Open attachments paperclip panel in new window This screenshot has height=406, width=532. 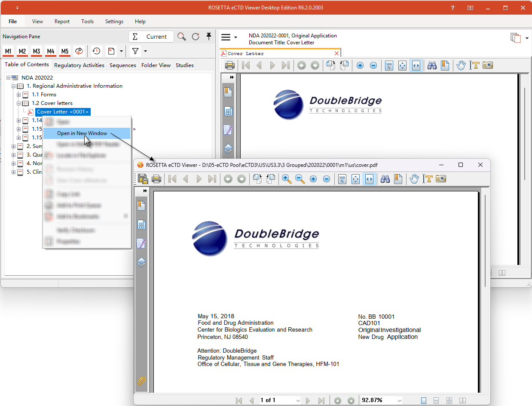tap(141, 381)
